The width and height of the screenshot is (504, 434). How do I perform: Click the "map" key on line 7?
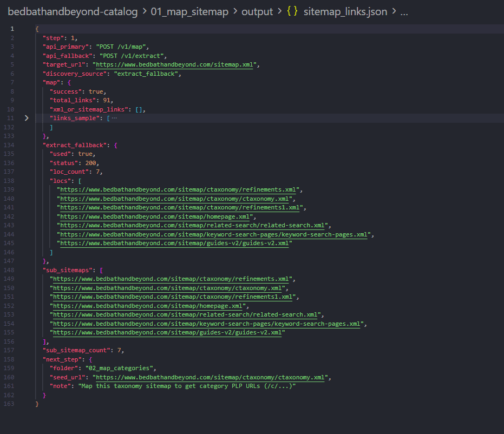[x=51, y=83]
